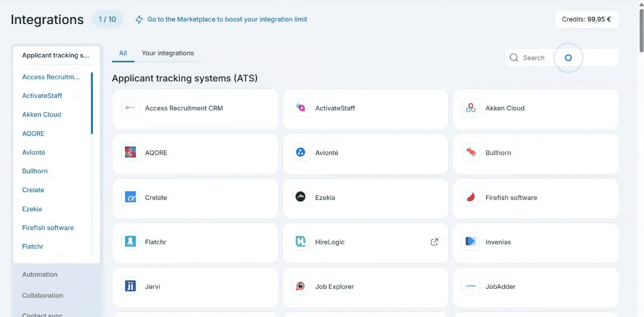Click the Crelate card label

coord(156,197)
